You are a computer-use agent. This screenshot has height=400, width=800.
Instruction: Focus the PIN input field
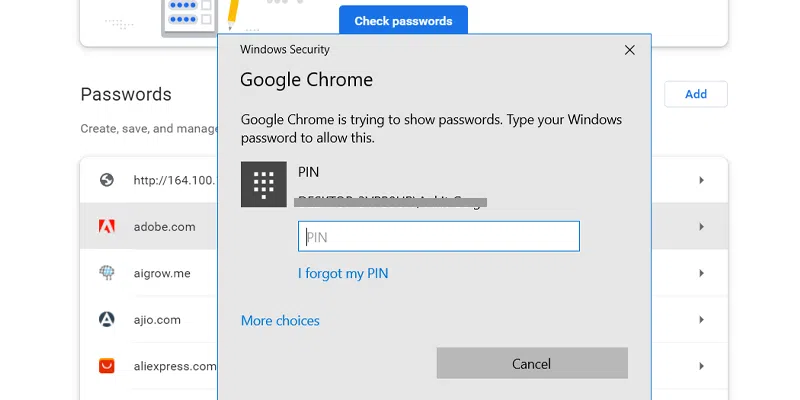pyautogui.click(x=439, y=237)
